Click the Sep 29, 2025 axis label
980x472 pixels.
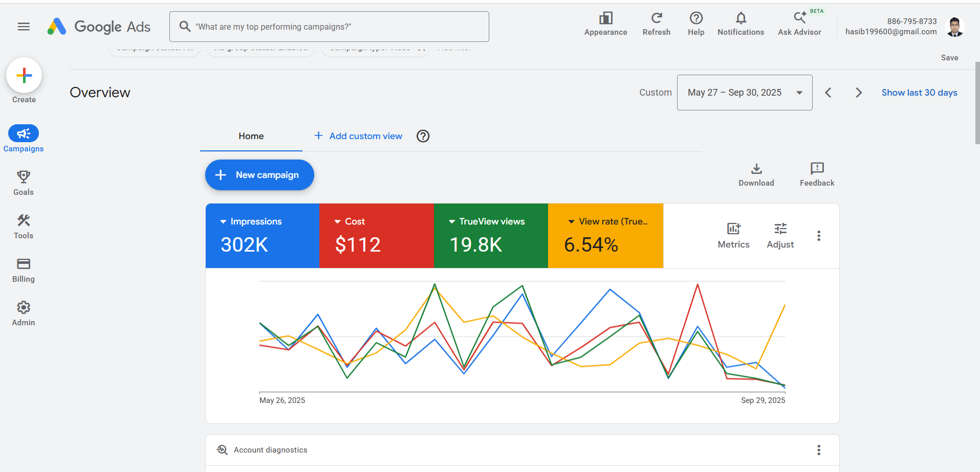click(763, 400)
